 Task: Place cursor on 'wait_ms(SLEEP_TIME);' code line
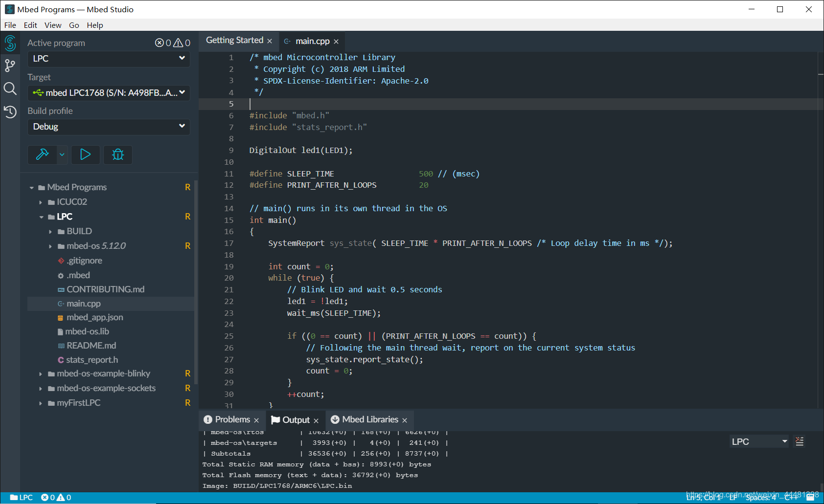[x=334, y=313]
